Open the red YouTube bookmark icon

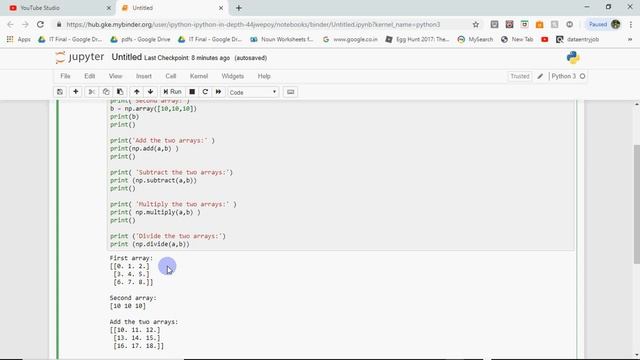point(544,40)
